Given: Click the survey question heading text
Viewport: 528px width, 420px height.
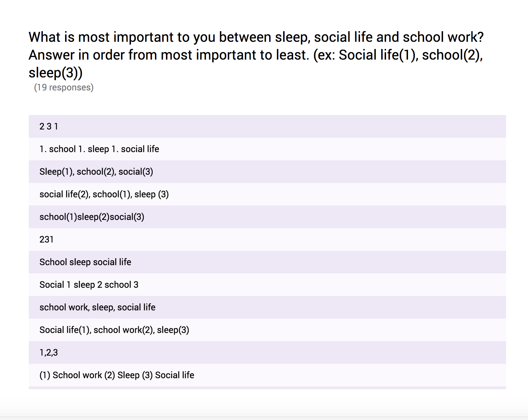Looking at the screenshot, I should pyautogui.click(x=256, y=55).
